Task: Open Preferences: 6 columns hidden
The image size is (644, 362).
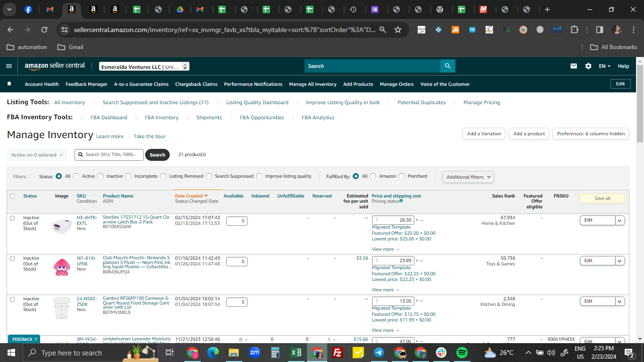Action: pos(591,134)
